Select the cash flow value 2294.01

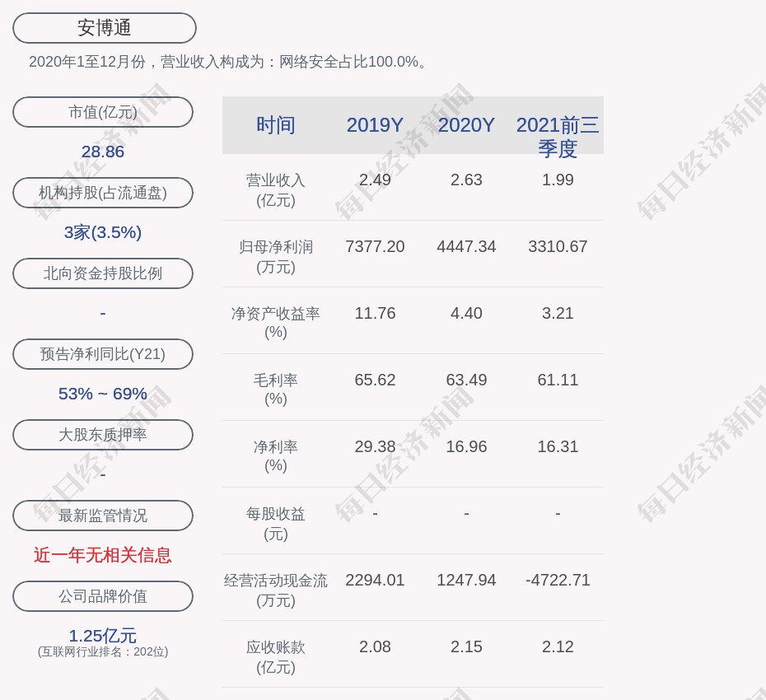point(375,580)
